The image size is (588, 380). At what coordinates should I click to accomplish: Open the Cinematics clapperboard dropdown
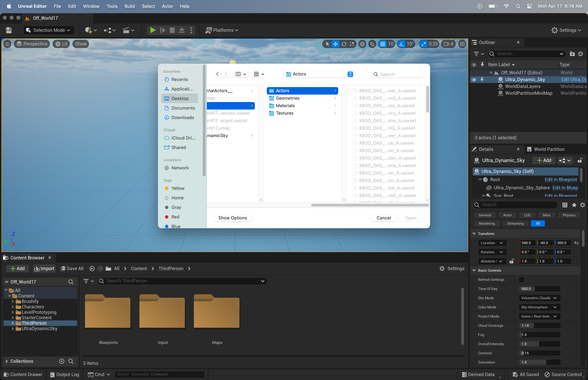click(128, 30)
